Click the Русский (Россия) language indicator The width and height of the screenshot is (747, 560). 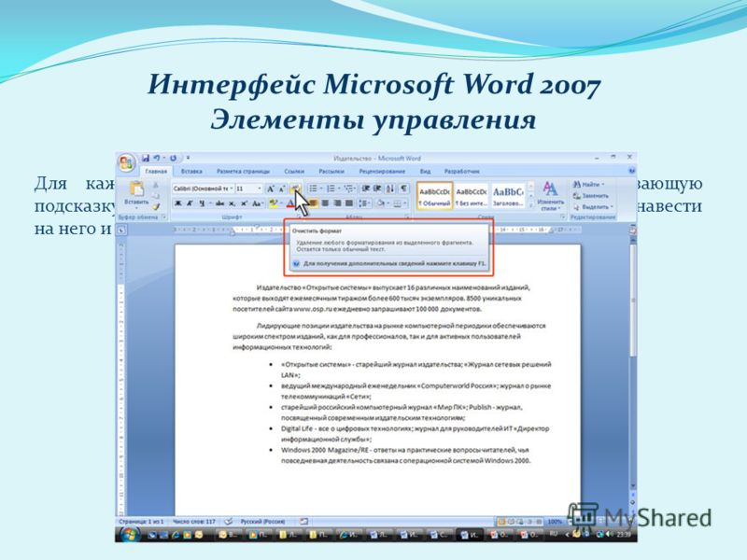(x=263, y=522)
